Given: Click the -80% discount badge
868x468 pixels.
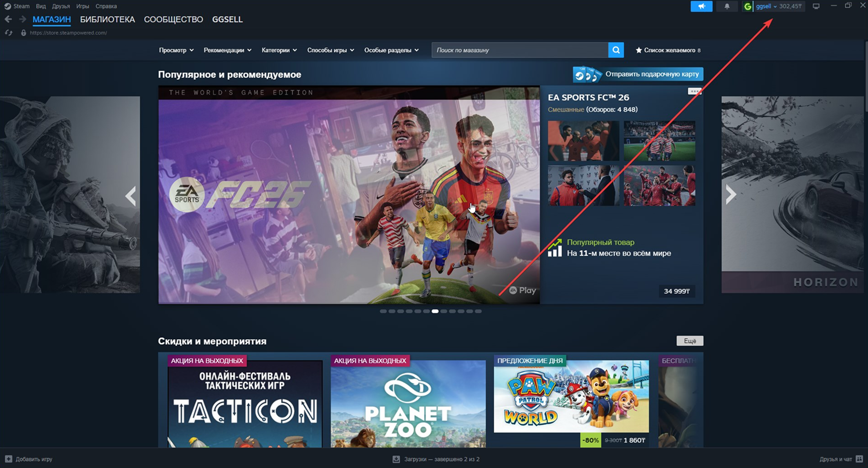Looking at the screenshot, I should pos(591,440).
